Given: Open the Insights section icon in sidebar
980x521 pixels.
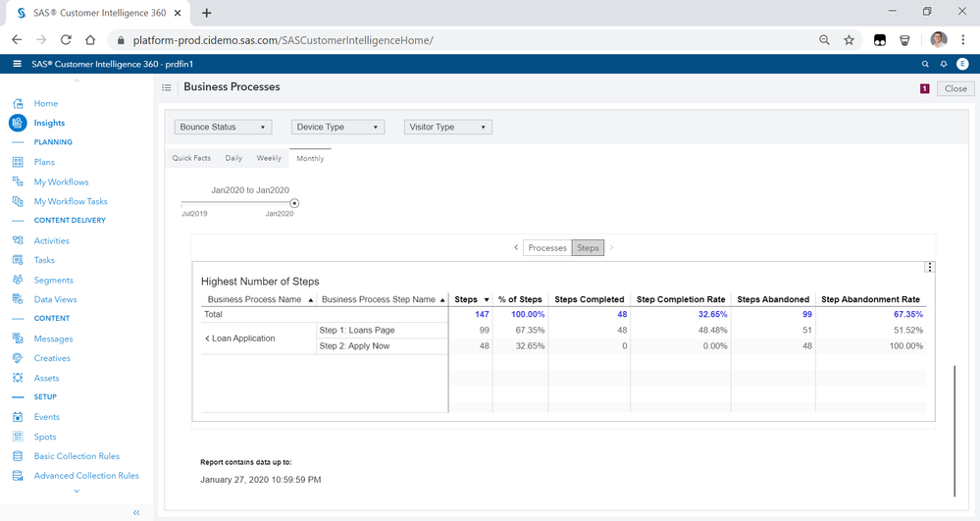Looking at the screenshot, I should click(18, 123).
